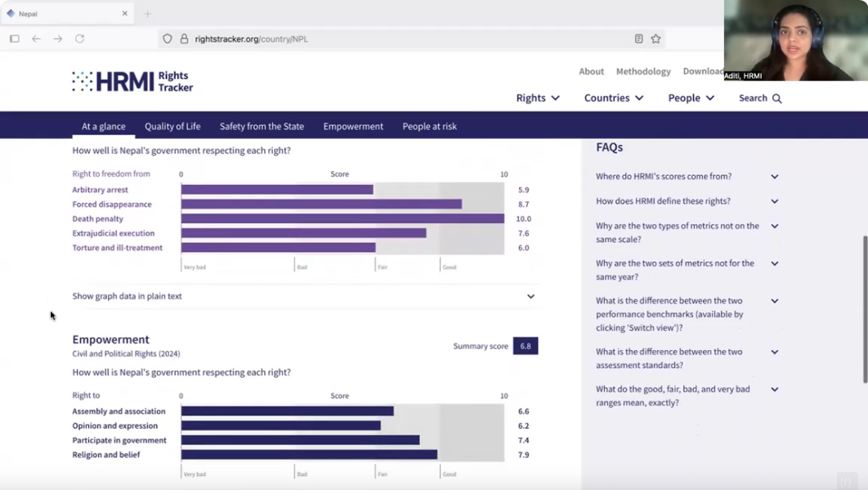The height and width of the screenshot is (490, 868).
Task: Click the Search magnifier icon
Action: coord(776,98)
